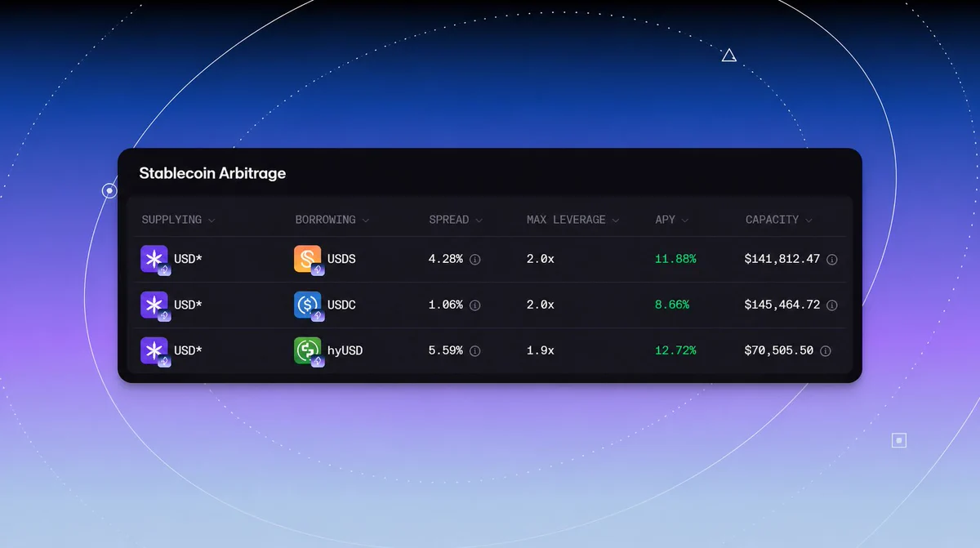The width and height of the screenshot is (980, 548).
Task: Click the 12.72% APY value
Action: 675,350
